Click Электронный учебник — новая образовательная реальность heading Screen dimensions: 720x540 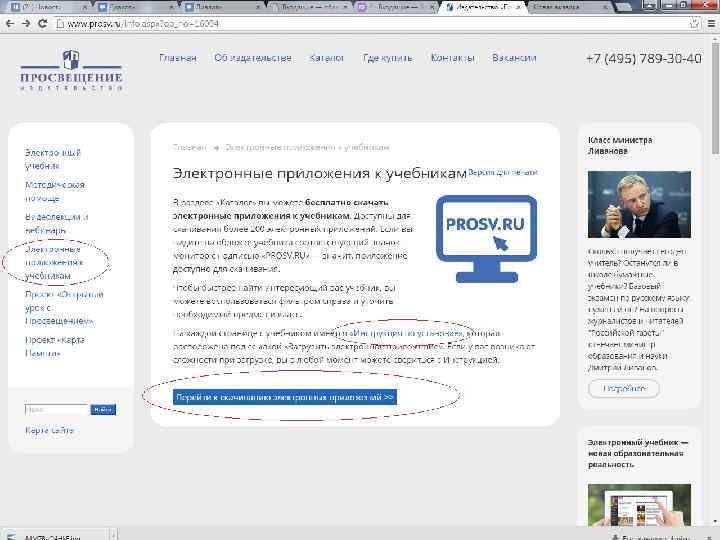pos(638,453)
